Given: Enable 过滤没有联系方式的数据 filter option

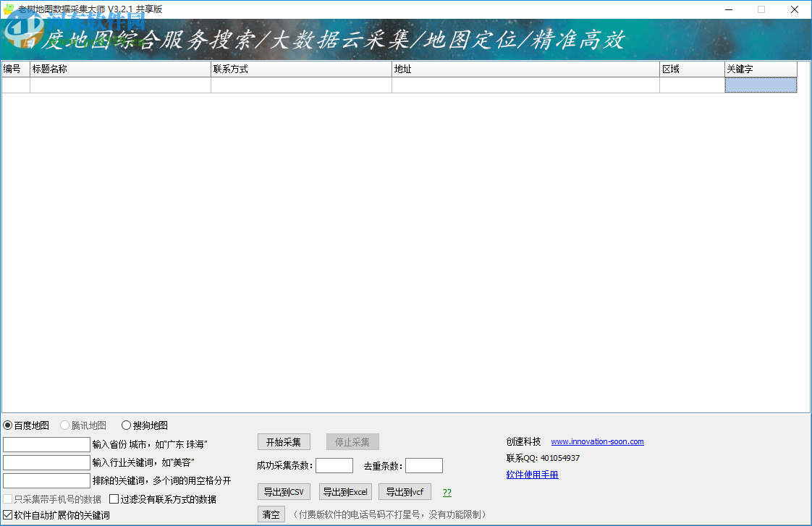Looking at the screenshot, I should point(114,499).
